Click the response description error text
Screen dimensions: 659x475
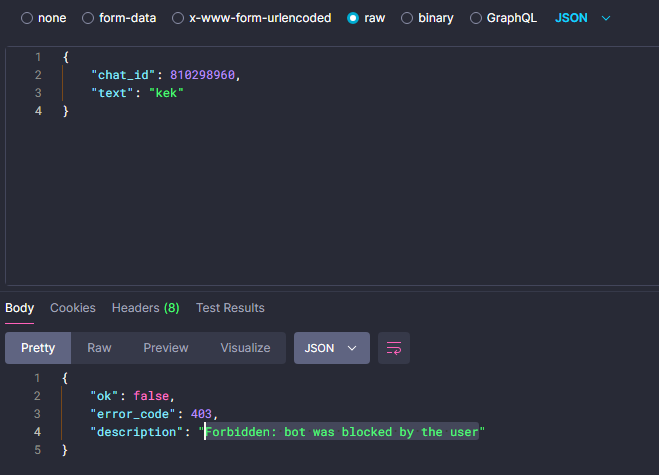342,432
